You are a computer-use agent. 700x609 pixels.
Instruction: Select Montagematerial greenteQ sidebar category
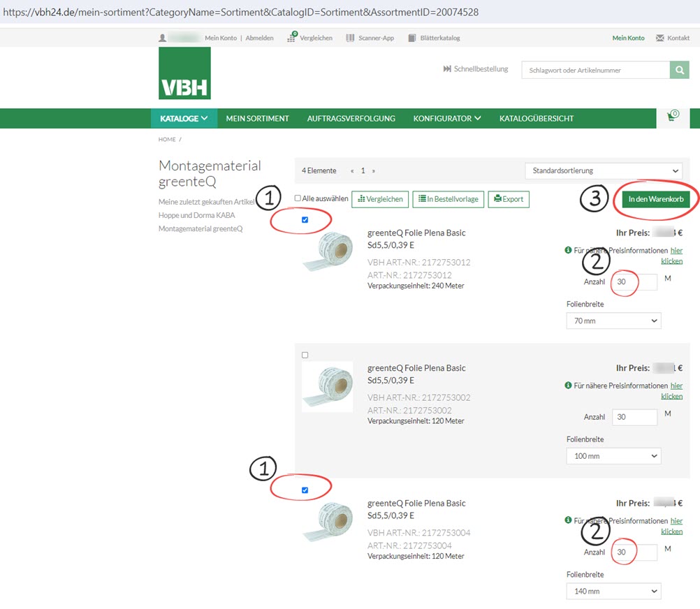(x=200, y=228)
